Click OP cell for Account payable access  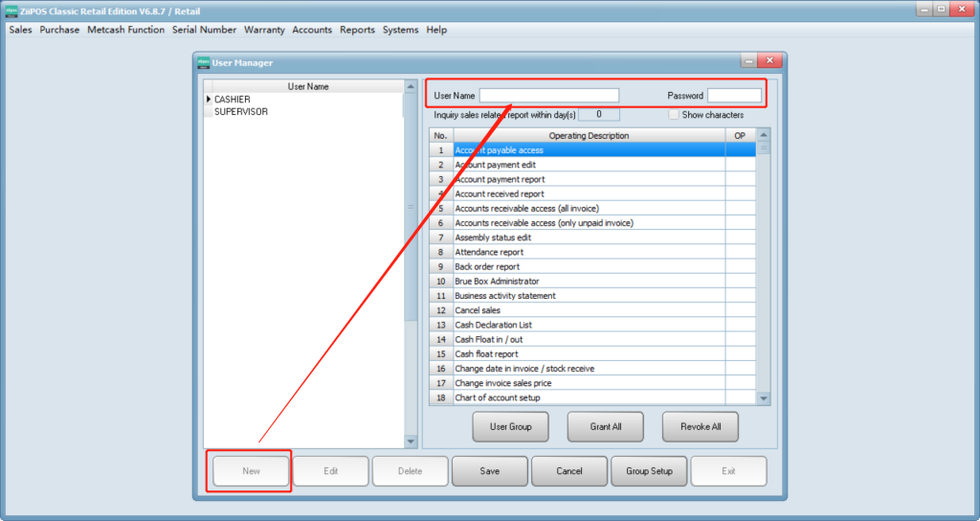[740, 150]
